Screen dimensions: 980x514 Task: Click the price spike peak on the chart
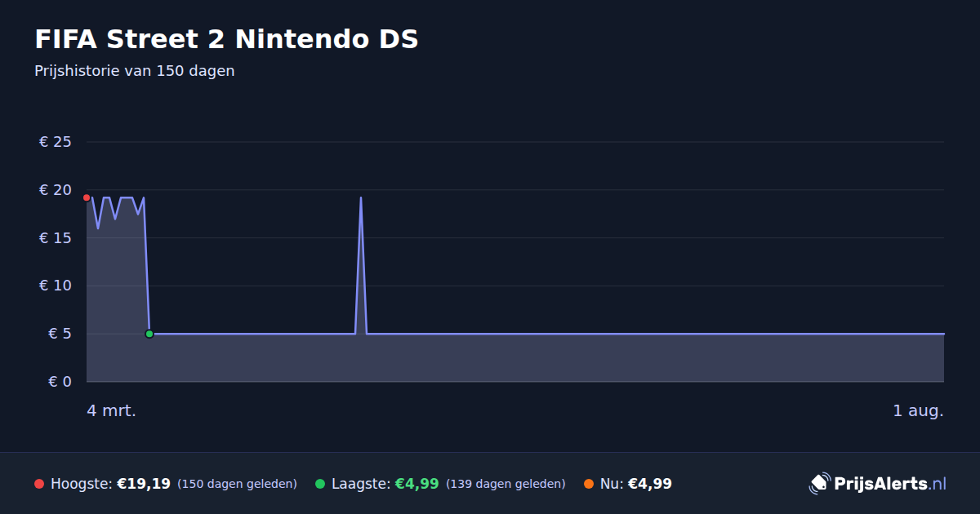(361, 198)
